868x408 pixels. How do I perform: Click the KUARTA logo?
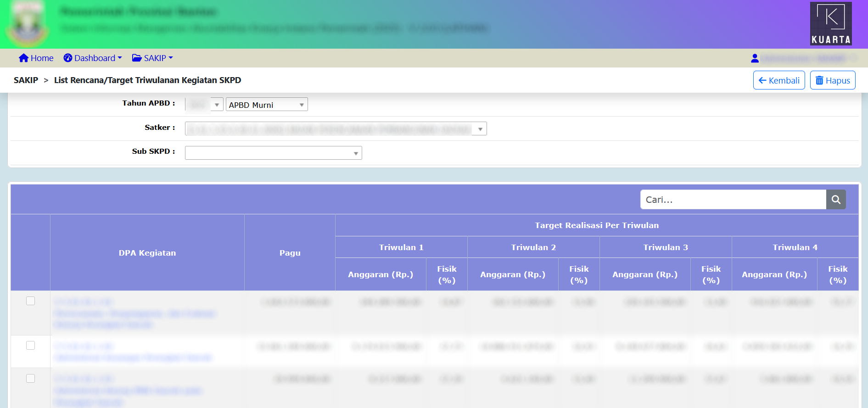831,23
